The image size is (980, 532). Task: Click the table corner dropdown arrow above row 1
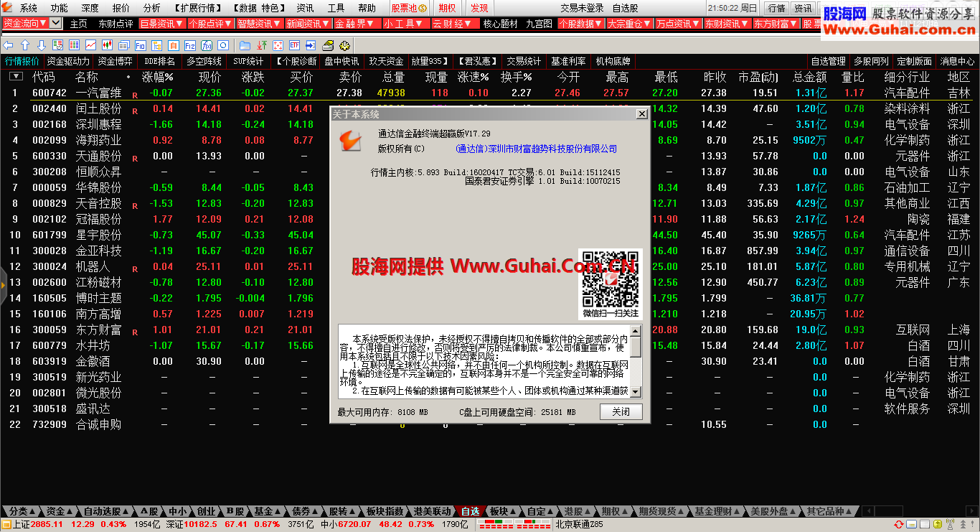pos(16,77)
